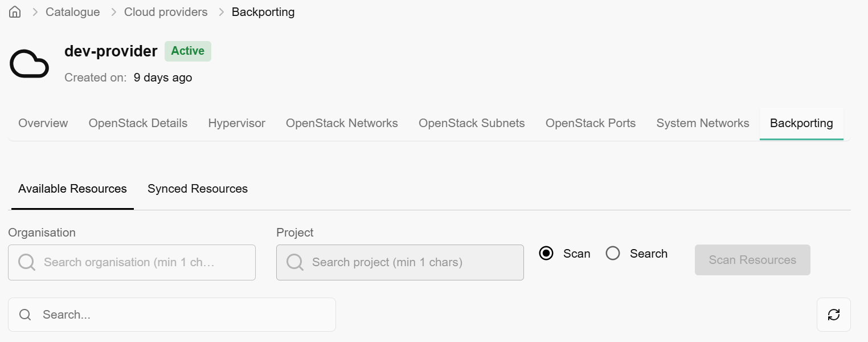The width and height of the screenshot is (868, 342).
Task: Click magnifier icon in Organisation field
Action: coord(27,262)
